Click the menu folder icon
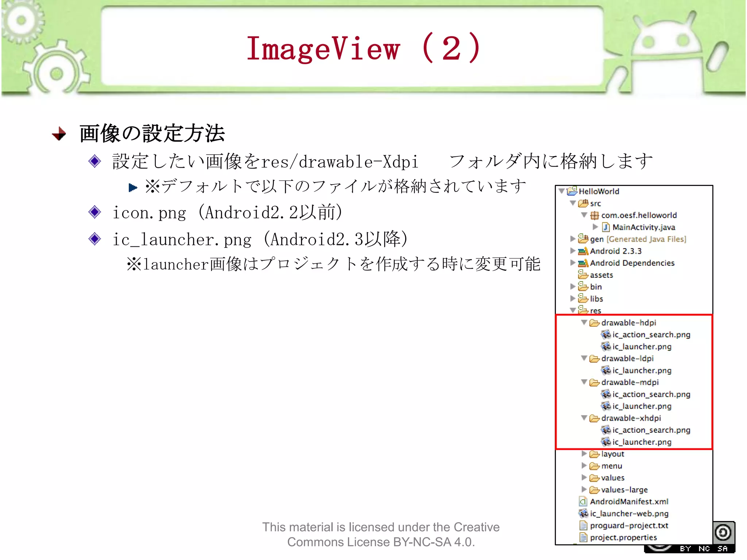Viewport: 747px width, 560px height. 595,466
